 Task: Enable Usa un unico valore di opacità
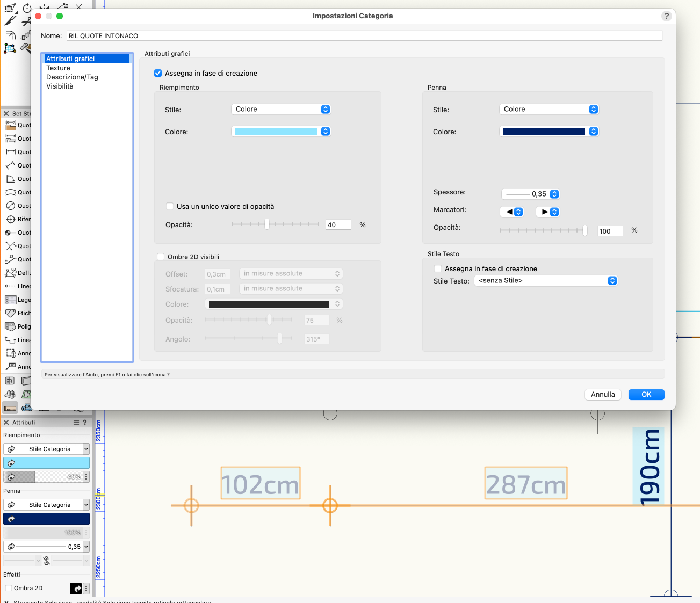pyautogui.click(x=170, y=207)
